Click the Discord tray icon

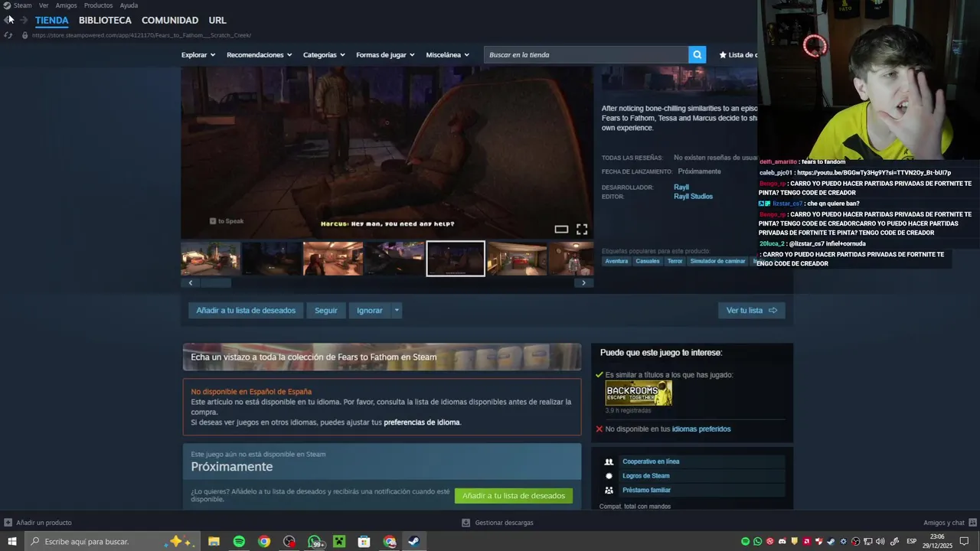(782, 542)
